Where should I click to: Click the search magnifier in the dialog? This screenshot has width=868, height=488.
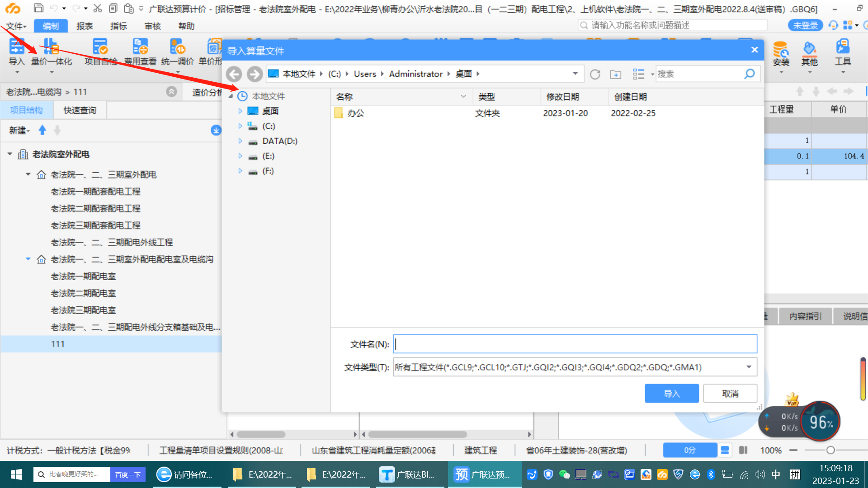pos(749,74)
